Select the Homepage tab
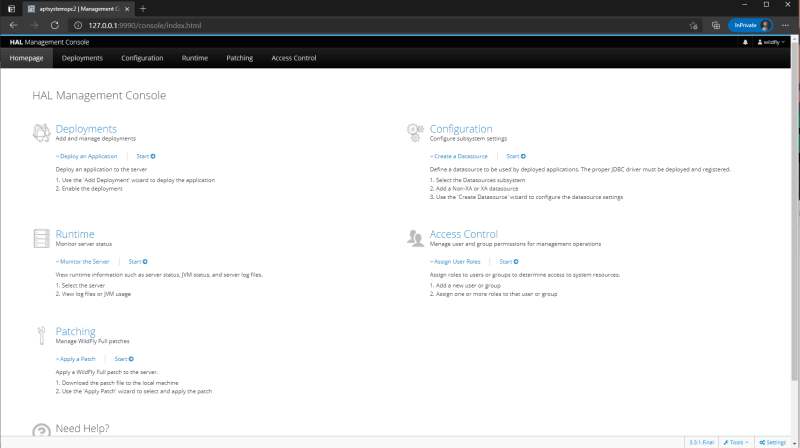The height and width of the screenshot is (448, 800). click(27, 58)
